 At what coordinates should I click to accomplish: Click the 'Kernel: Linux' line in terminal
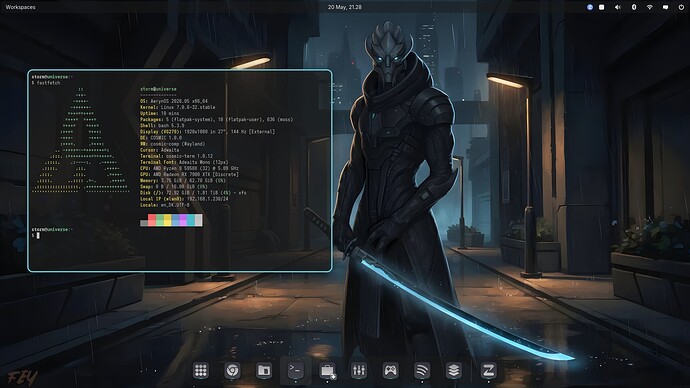click(x=178, y=107)
